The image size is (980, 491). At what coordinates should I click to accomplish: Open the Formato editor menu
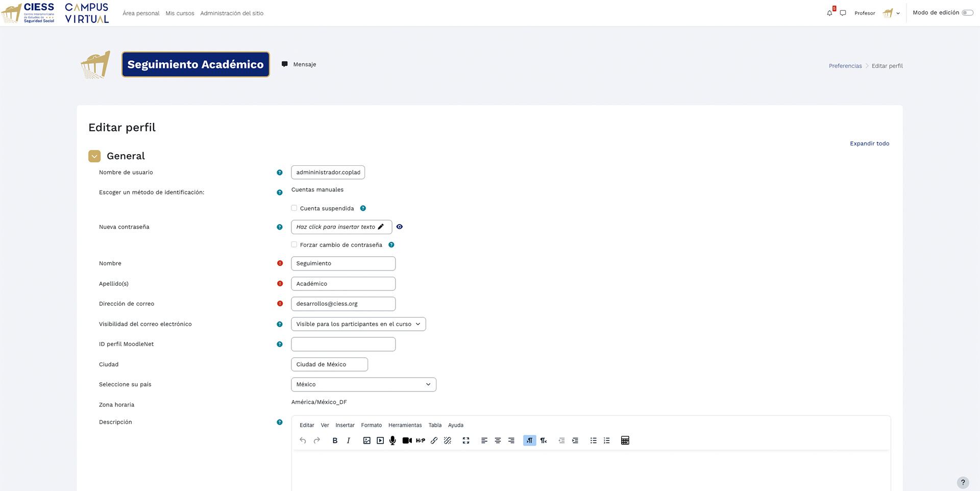[x=371, y=425]
